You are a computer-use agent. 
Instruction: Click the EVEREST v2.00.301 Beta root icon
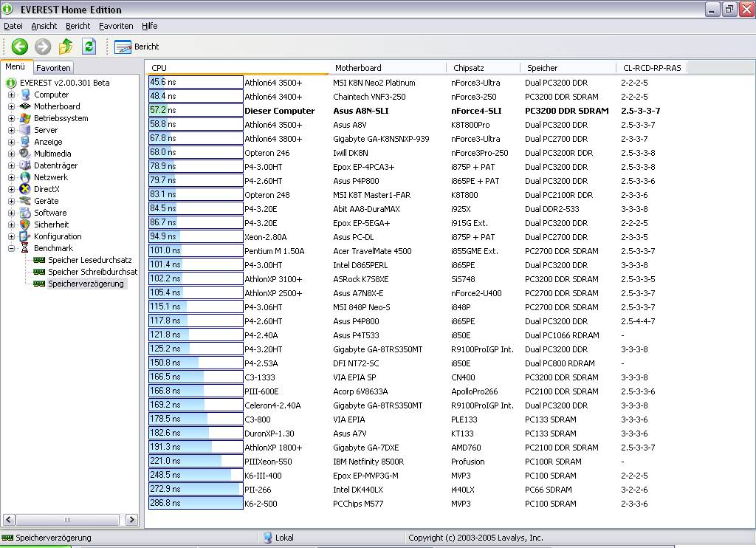point(11,83)
